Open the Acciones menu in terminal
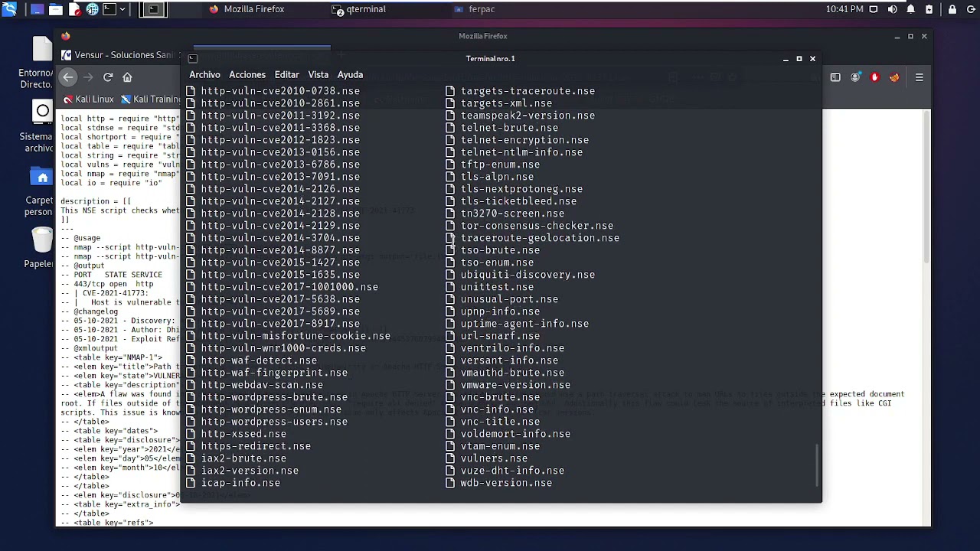Image resolution: width=980 pixels, height=551 pixels. click(x=247, y=74)
